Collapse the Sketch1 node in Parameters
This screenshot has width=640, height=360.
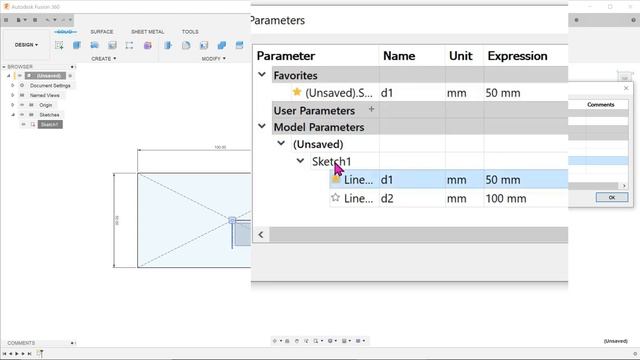300,161
